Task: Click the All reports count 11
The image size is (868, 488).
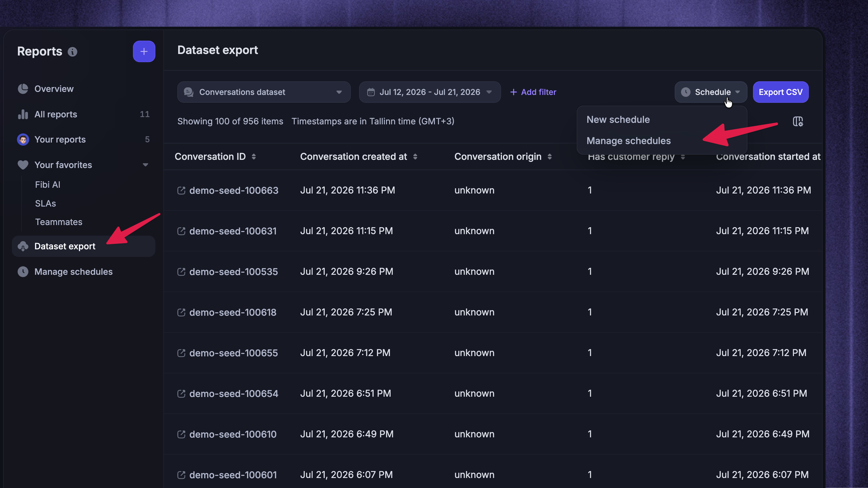Action: click(x=144, y=114)
